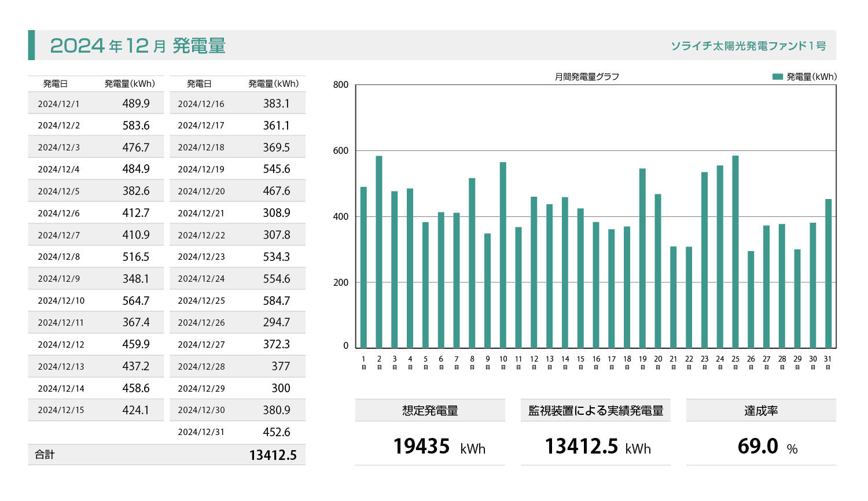Select the value 424.1
868x501 pixels.
click(x=136, y=410)
